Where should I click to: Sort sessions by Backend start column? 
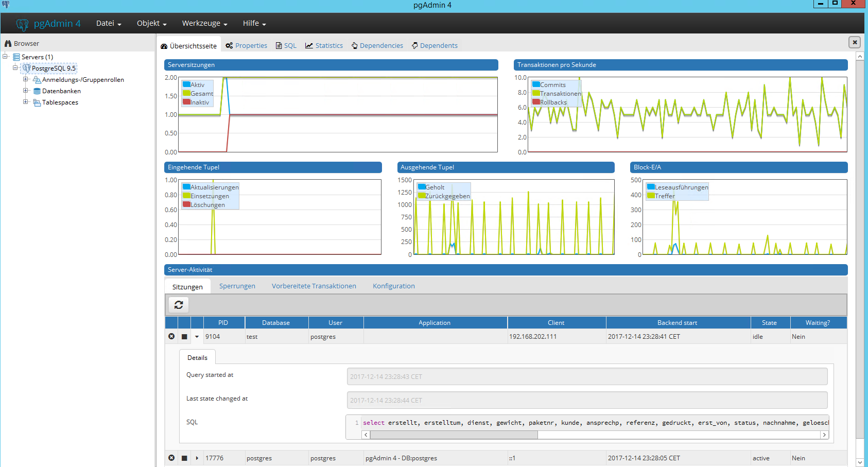(678, 323)
